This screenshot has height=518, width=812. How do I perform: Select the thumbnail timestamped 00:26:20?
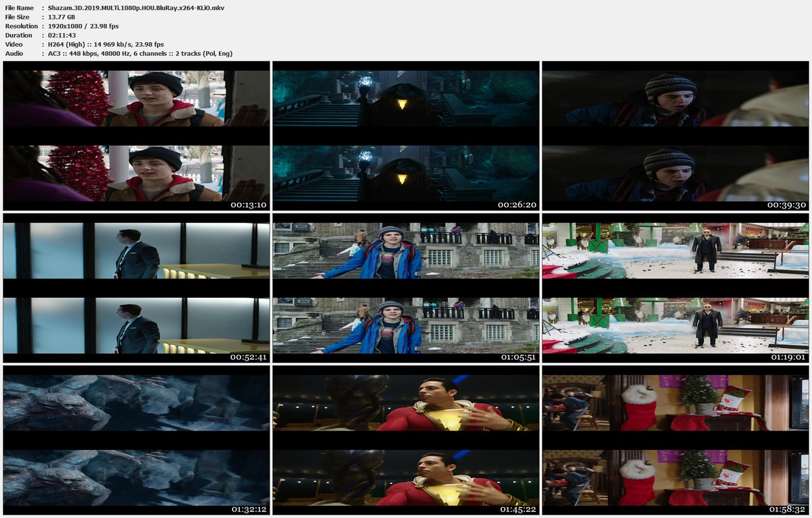[406, 136]
